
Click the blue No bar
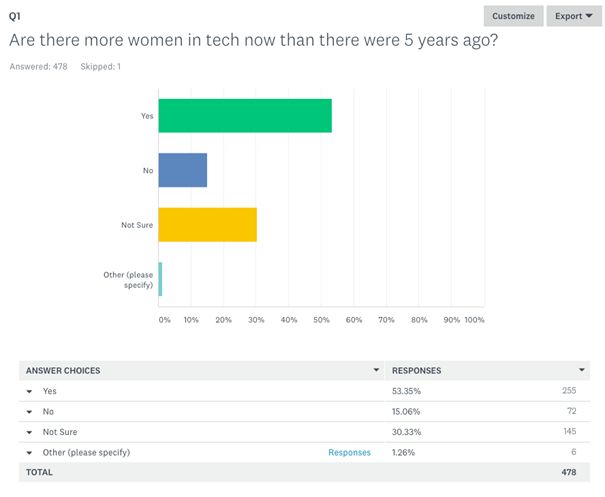click(183, 170)
